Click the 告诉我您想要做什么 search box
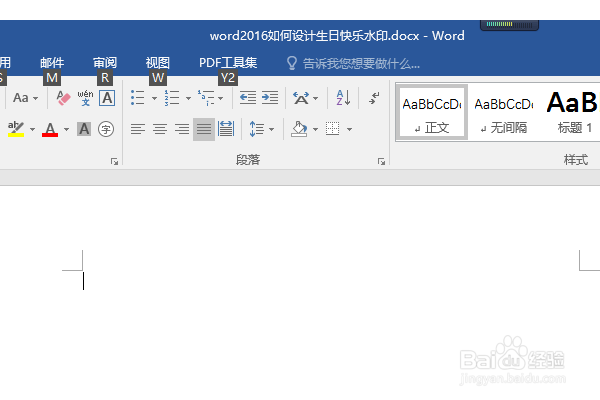This screenshot has height=400, width=600. click(361, 64)
